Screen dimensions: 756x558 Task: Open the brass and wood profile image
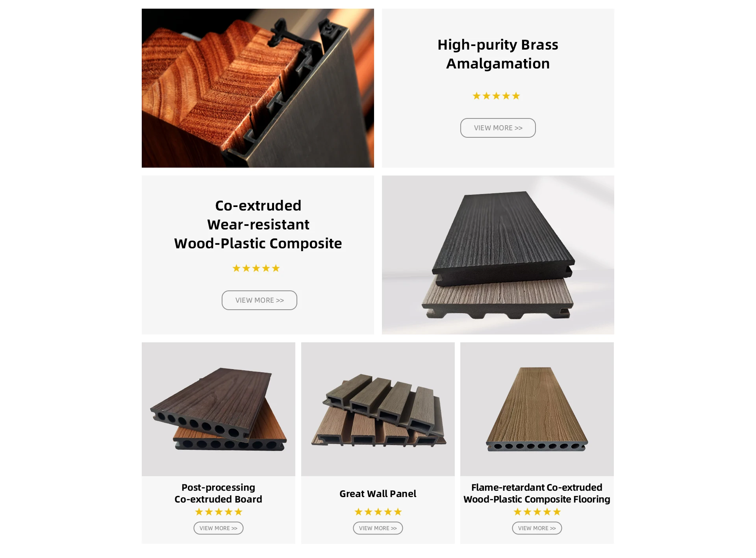(258, 88)
